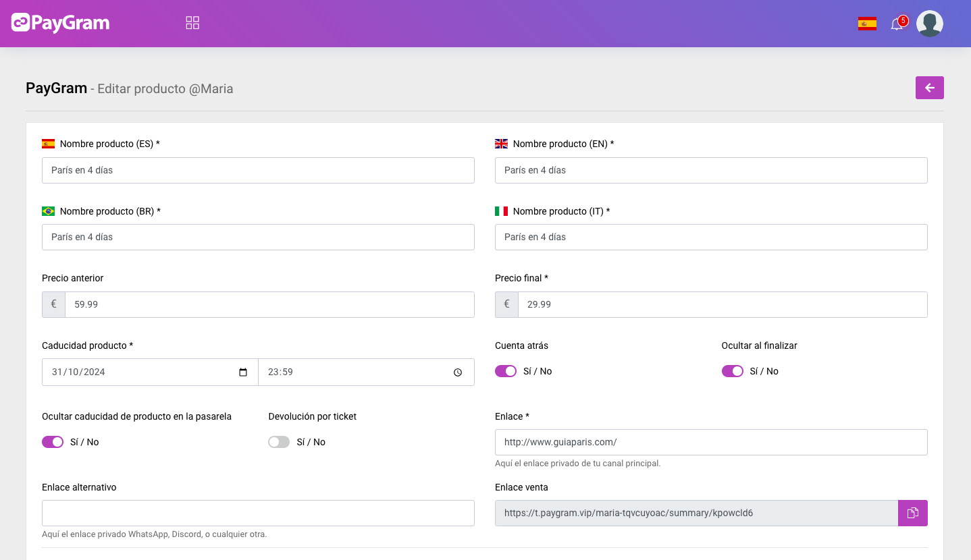The image size is (971, 560).
Task: Open the Spanish flag language selector
Action: point(867,24)
